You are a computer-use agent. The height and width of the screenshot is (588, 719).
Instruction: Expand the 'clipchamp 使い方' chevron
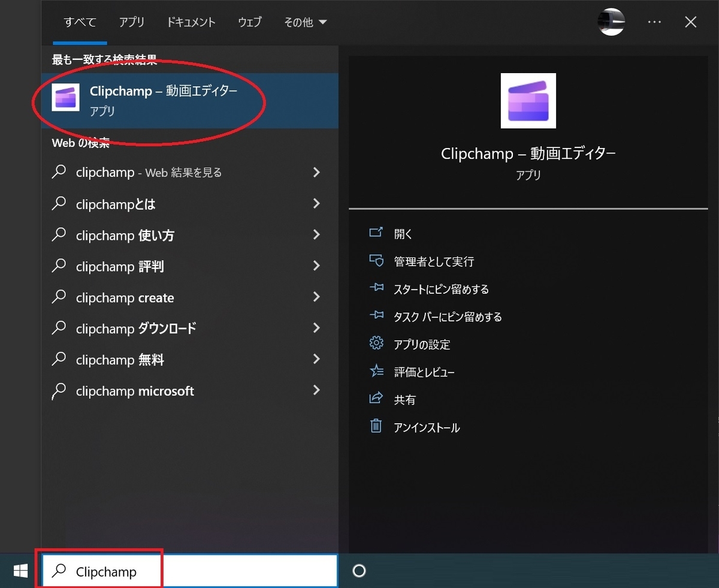(317, 235)
